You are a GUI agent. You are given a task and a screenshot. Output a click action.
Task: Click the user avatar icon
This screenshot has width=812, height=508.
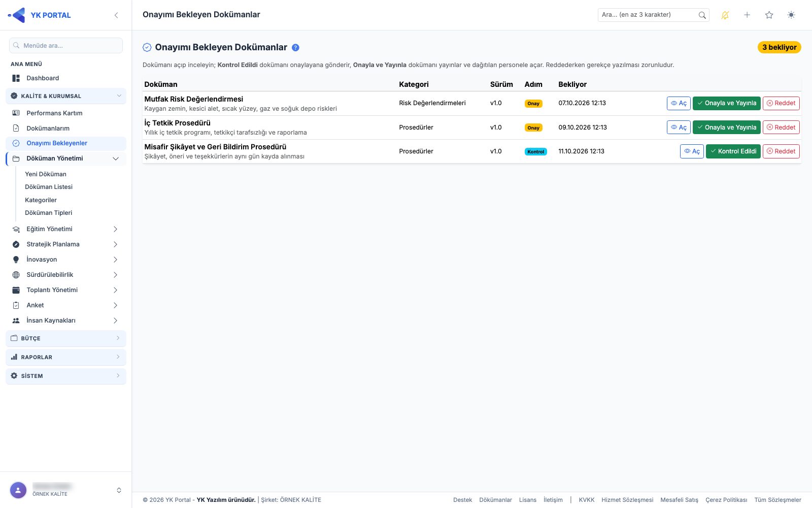pos(18,490)
